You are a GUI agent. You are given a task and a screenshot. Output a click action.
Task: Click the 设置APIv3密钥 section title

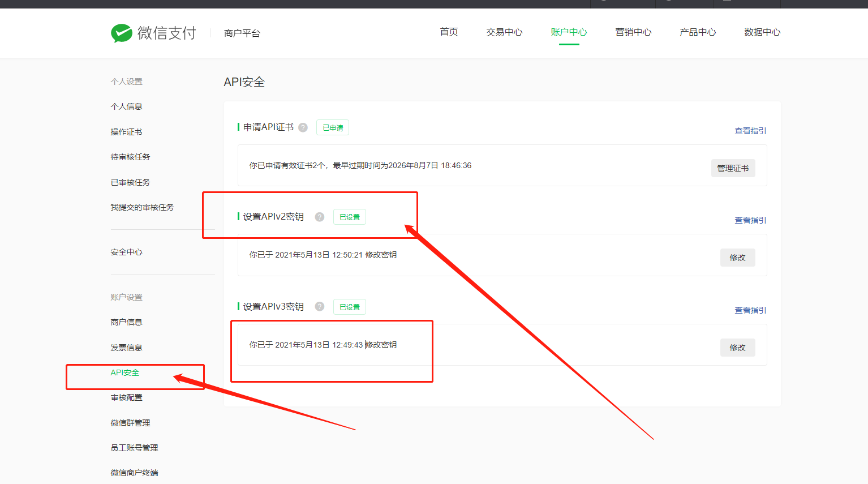pyautogui.click(x=273, y=306)
